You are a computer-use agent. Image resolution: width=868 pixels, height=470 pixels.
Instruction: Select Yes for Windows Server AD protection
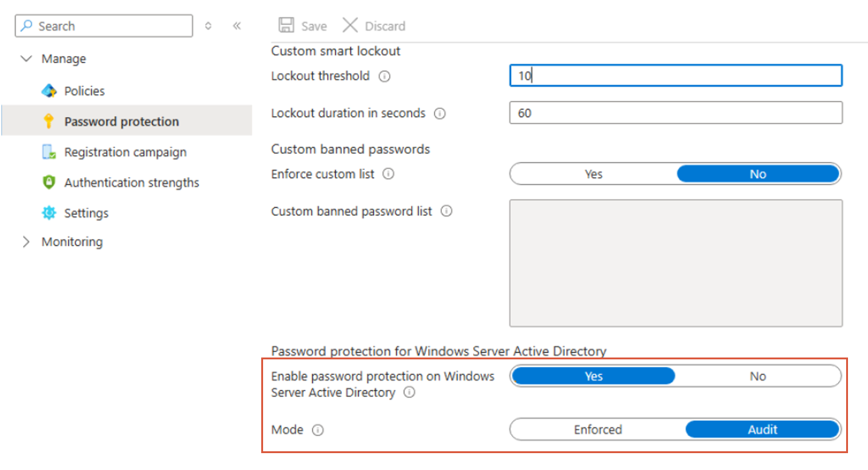pyautogui.click(x=593, y=376)
